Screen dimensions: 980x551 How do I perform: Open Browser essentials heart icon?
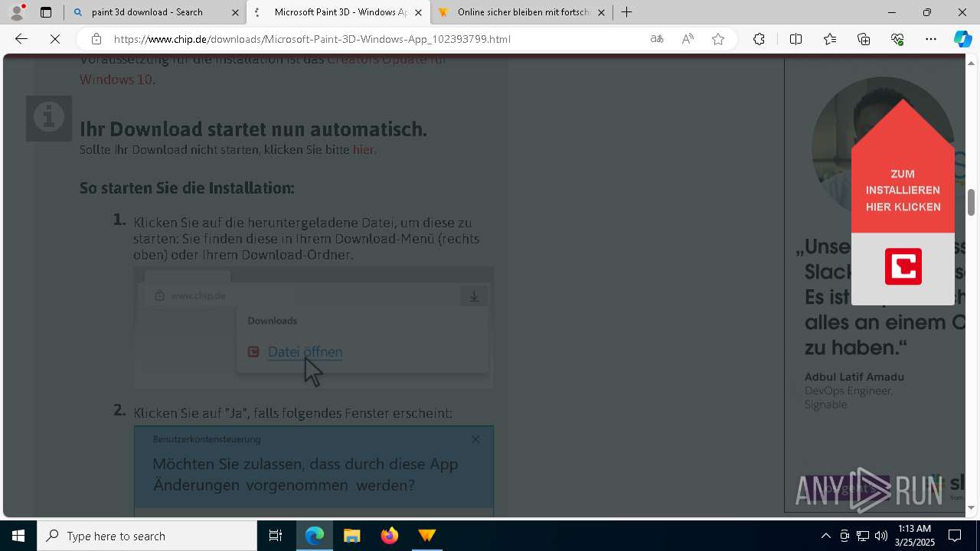click(897, 39)
